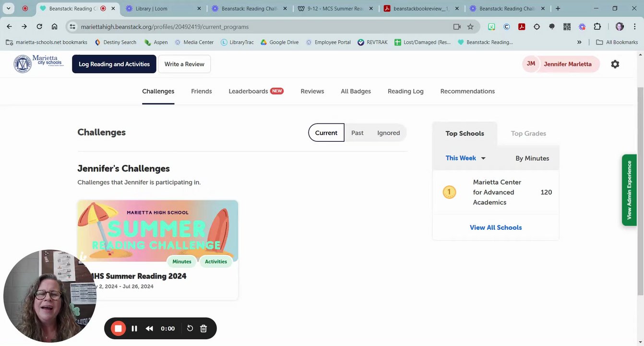
Task: Open the LibraryTrac bookmark
Action: tap(237, 42)
